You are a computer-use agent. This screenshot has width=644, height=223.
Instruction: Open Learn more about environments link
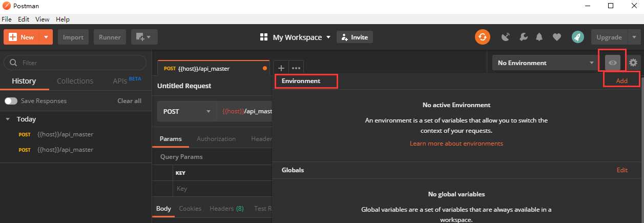click(x=456, y=144)
